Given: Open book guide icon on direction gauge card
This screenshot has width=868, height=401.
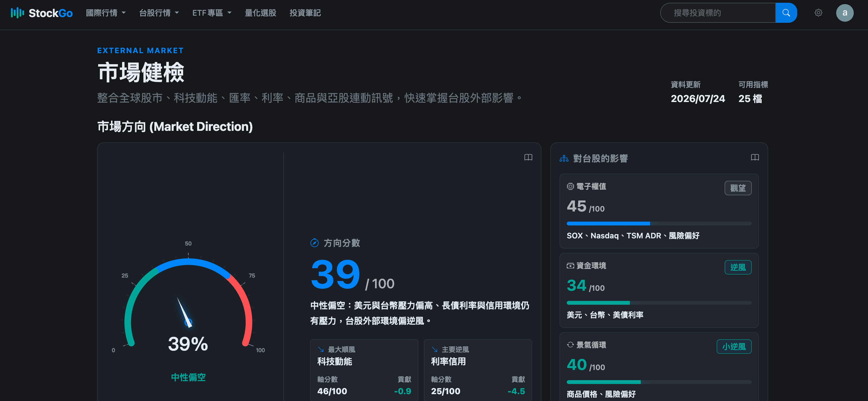Looking at the screenshot, I should point(528,157).
